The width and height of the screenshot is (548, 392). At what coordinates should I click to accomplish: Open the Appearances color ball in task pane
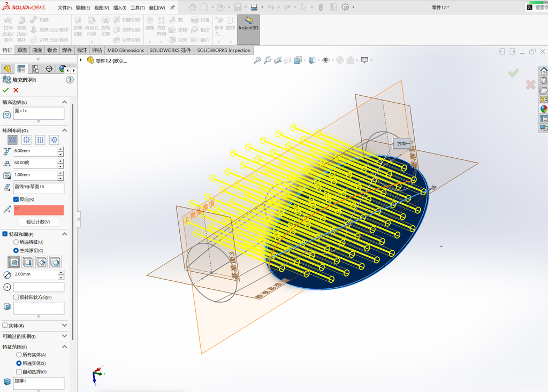click(x=544, y=109)
